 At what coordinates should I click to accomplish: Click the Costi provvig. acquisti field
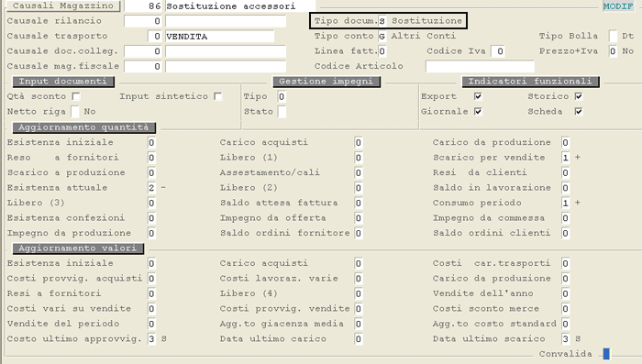point(151,279)
